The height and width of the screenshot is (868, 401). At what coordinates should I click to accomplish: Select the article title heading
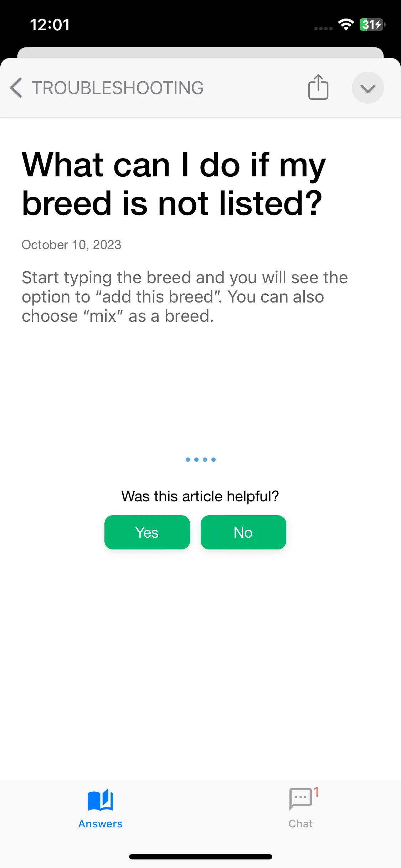pyautogui.click(x=174, y=184)
